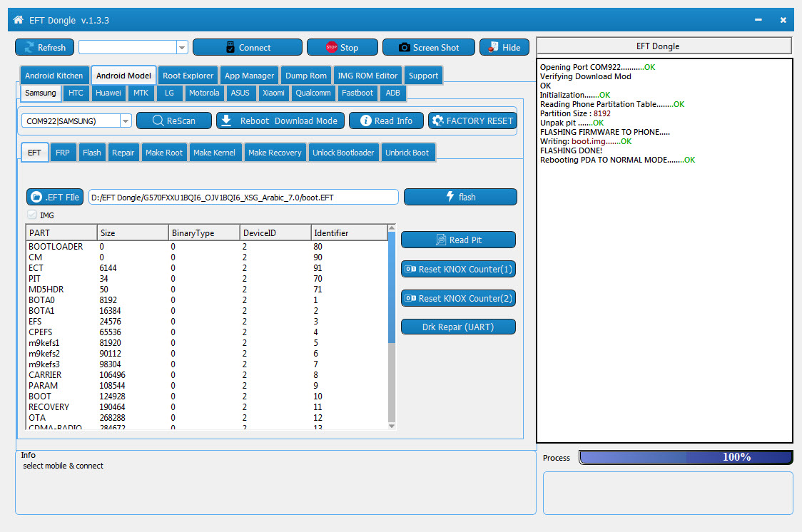802x532 pixels.
Task: Open the Make Kernel sub-tab
Action: point(214,153)
